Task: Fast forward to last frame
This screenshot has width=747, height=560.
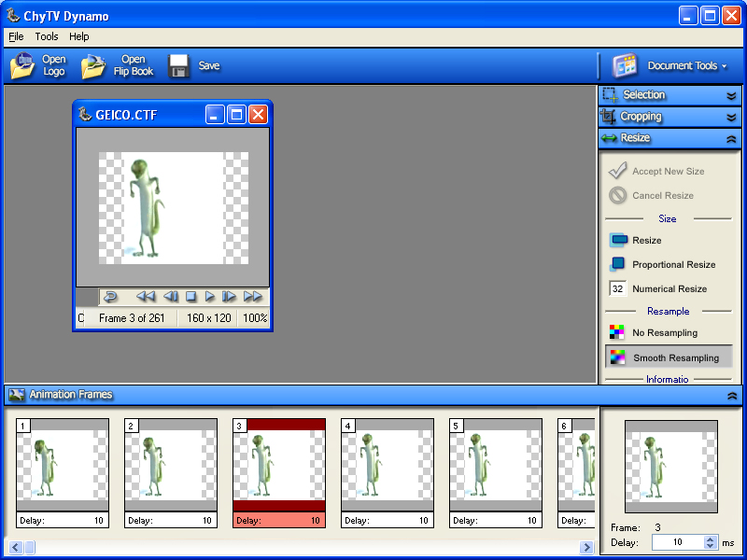Action: [252, 297]
